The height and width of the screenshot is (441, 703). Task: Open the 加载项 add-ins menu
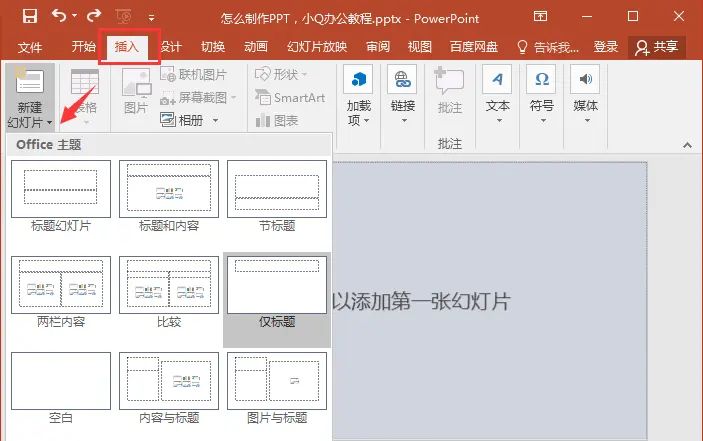(x=358, y=96)
